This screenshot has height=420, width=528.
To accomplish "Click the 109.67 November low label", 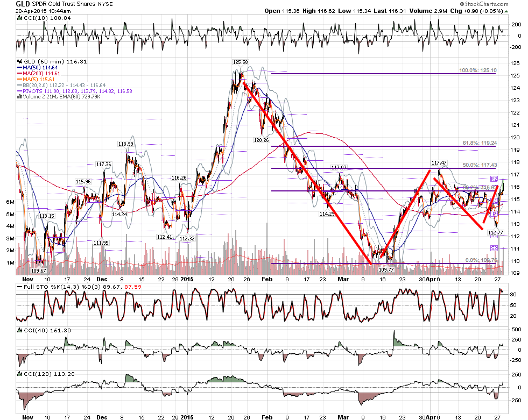I will (38, 270).
